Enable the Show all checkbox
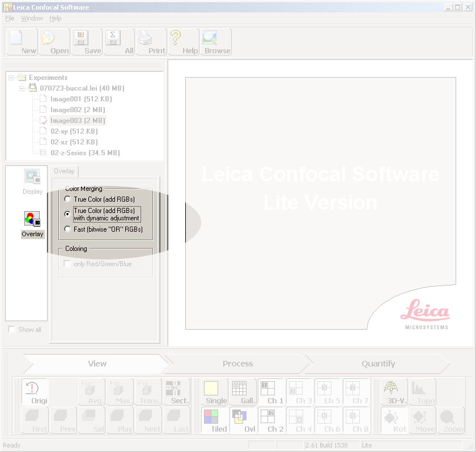 (x=11, y=330)
